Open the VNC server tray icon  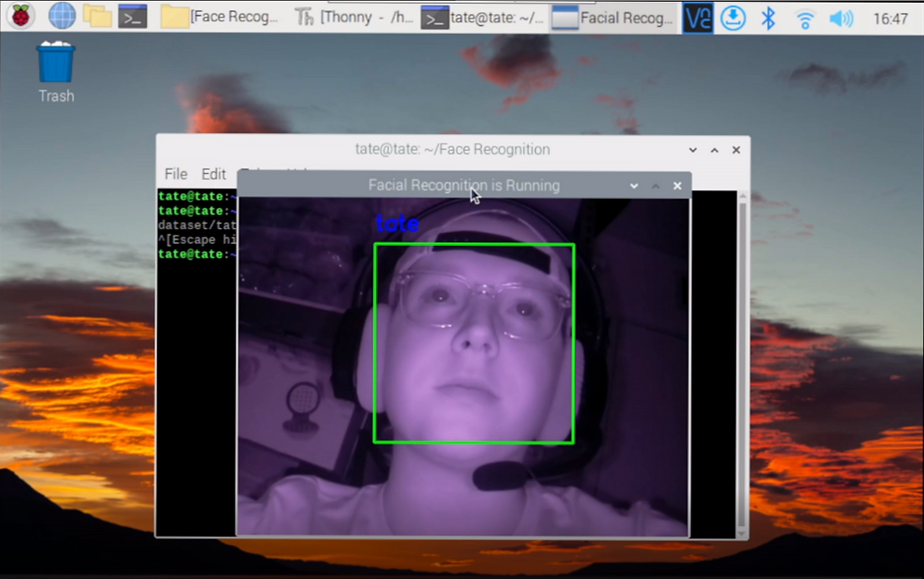click(698, 17)
